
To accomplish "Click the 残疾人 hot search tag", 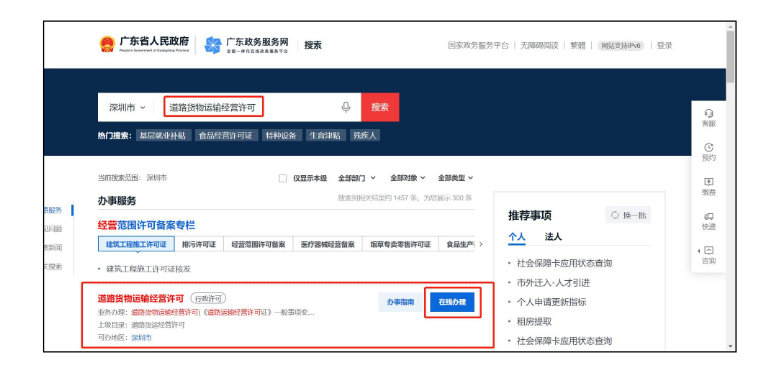I will (365, 135).
